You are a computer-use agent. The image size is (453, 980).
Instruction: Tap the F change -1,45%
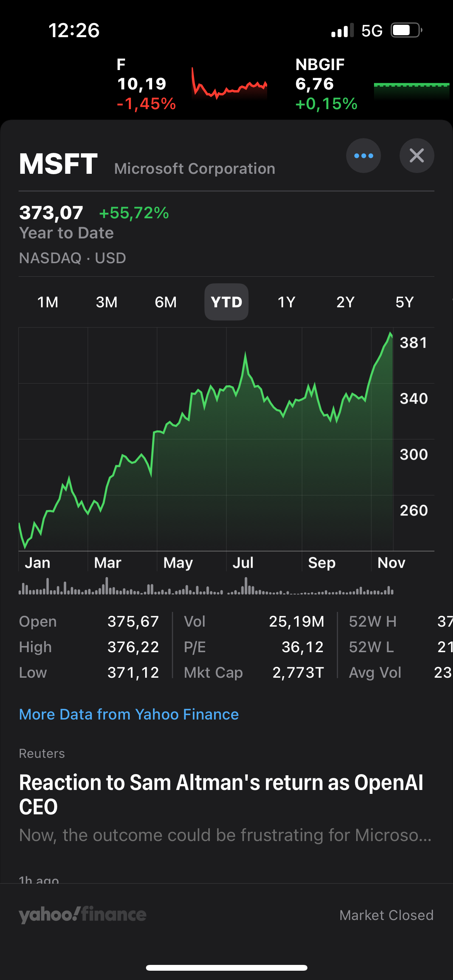tap(146, 104)
